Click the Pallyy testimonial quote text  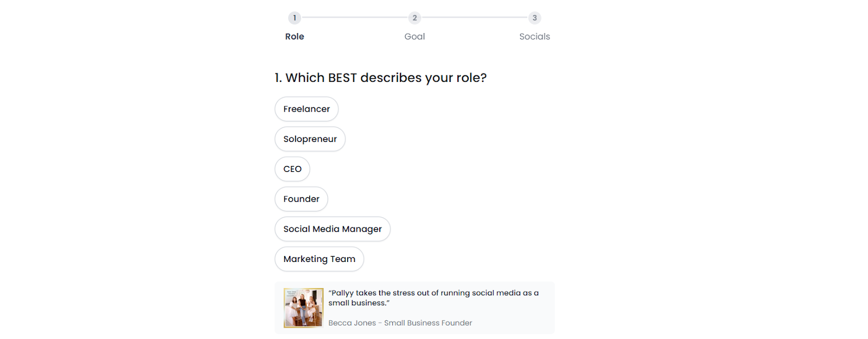[x=433, y=298]
